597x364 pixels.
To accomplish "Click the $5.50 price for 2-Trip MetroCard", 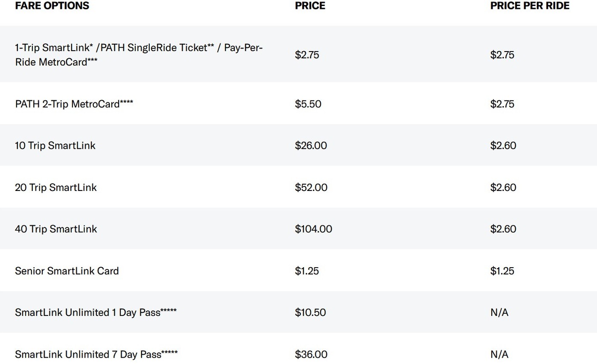I will pyautogui.click(x=308, y=104).
